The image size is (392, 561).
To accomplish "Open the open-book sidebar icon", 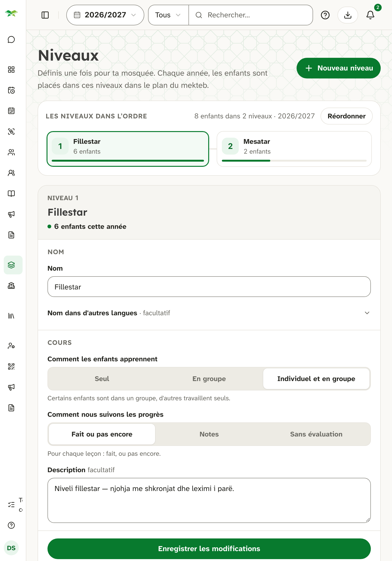I will [x=11, y=194].
